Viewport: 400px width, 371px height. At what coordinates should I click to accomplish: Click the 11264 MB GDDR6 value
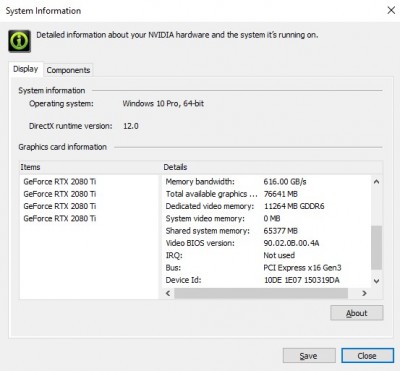tap(294, 206)
